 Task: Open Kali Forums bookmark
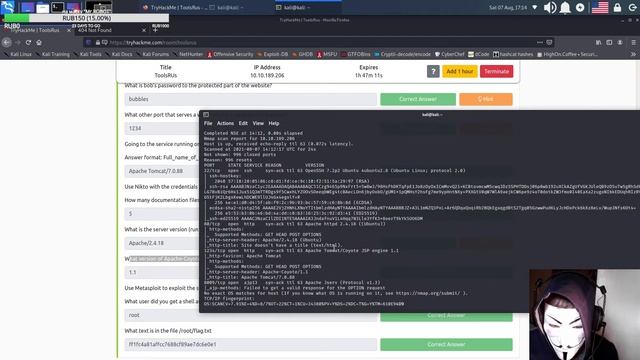tap(153, 54)
